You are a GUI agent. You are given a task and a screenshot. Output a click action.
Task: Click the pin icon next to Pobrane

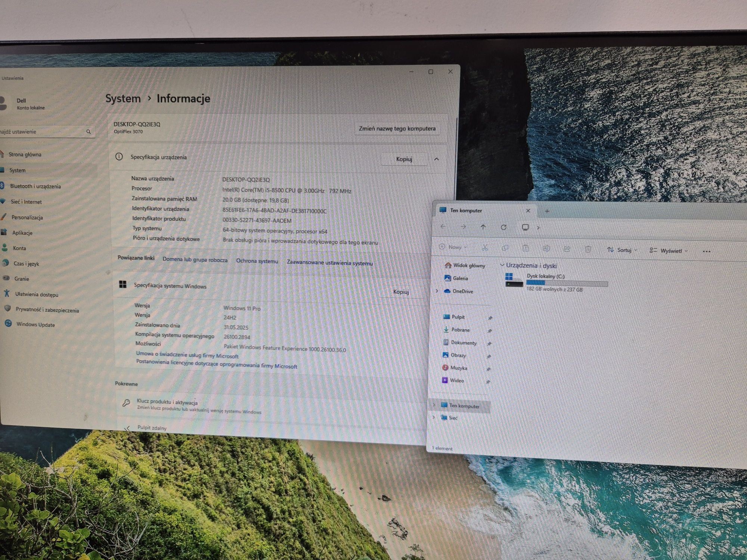490,331
